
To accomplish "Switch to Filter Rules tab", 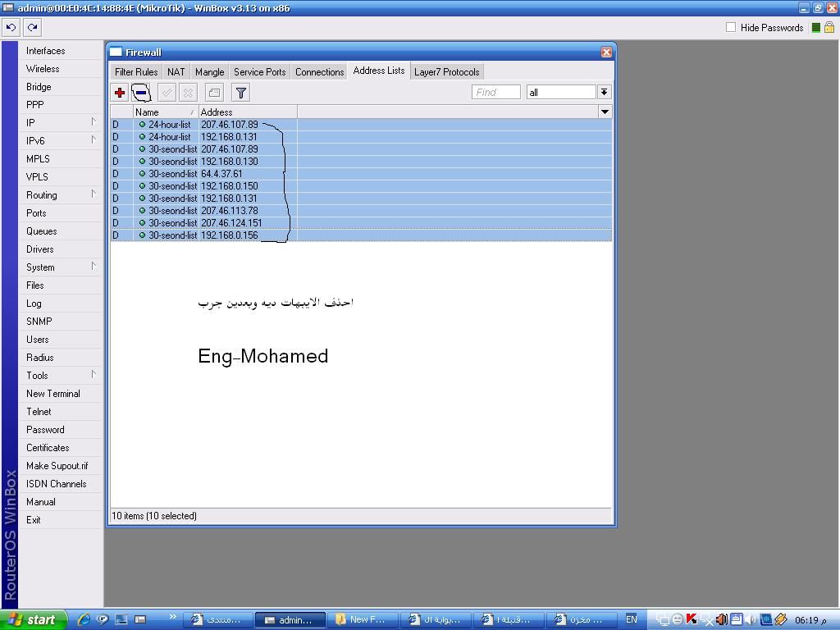I will pos(136,72).
